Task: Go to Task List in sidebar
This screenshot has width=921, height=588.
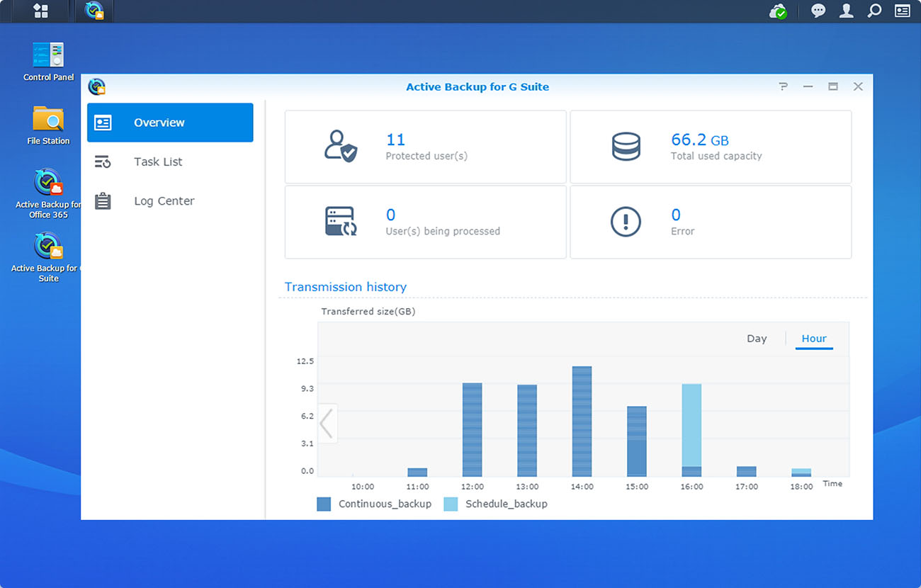Action: [x=158, y=162]
